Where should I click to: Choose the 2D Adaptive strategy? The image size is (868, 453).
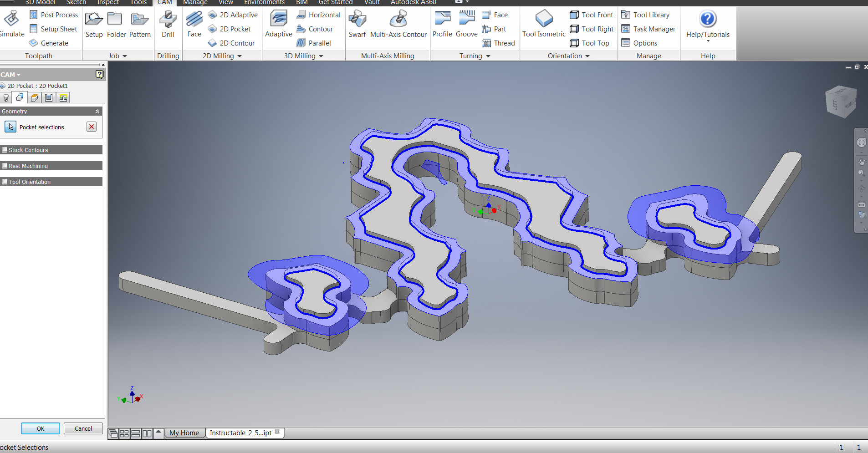233,15
